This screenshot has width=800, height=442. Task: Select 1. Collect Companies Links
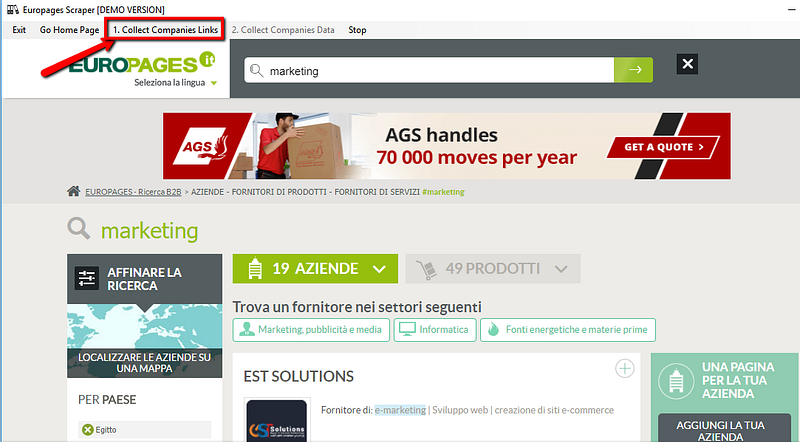coord(165,30)
